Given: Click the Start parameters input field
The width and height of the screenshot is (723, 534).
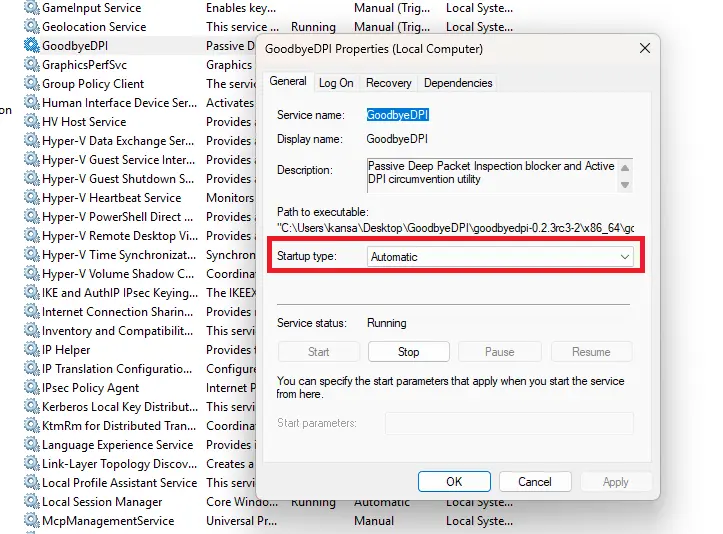Looking at the screenshot, I should 509,423.
